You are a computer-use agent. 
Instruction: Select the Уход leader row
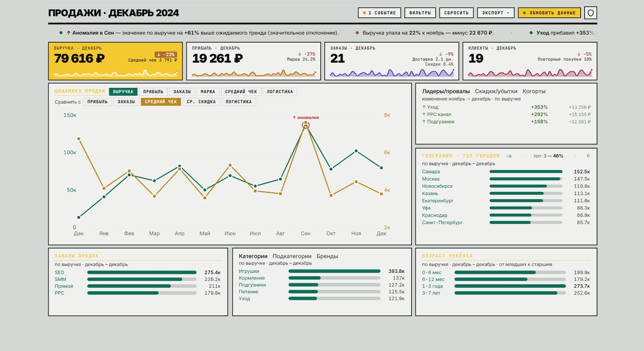point(506,107)
